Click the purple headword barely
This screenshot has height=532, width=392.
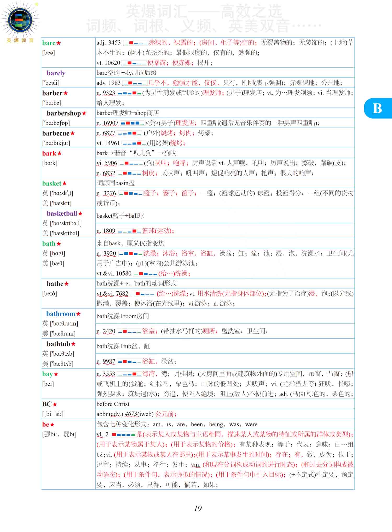[x=56, y=73]
